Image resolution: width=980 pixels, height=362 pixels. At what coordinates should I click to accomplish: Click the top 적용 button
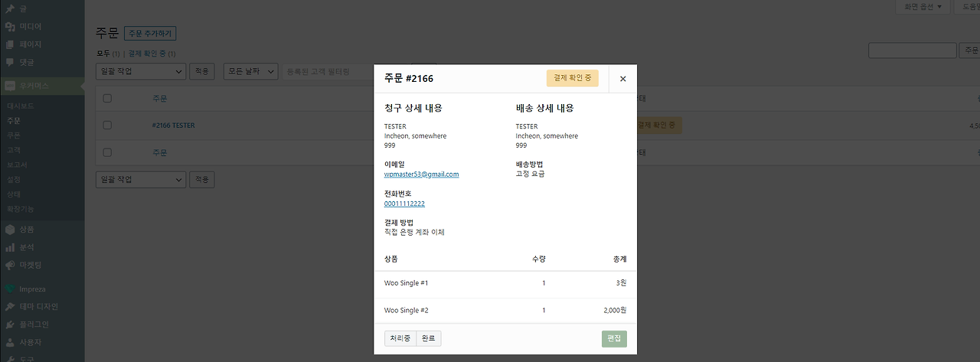pyautogui.click(x=201, y=71)
